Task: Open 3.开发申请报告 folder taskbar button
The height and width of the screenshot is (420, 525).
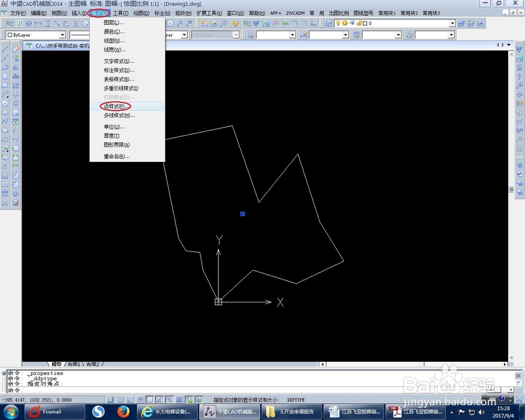Action: tap(291, 412)
